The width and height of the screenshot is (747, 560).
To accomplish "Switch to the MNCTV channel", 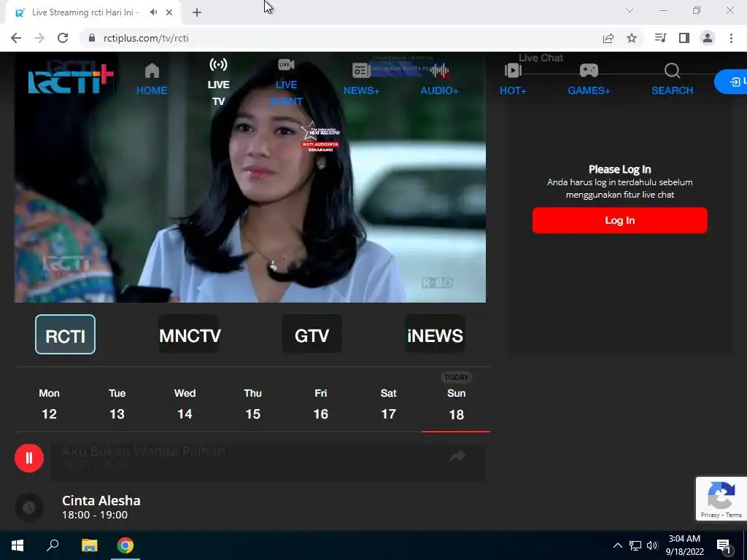I will (190, 334).
